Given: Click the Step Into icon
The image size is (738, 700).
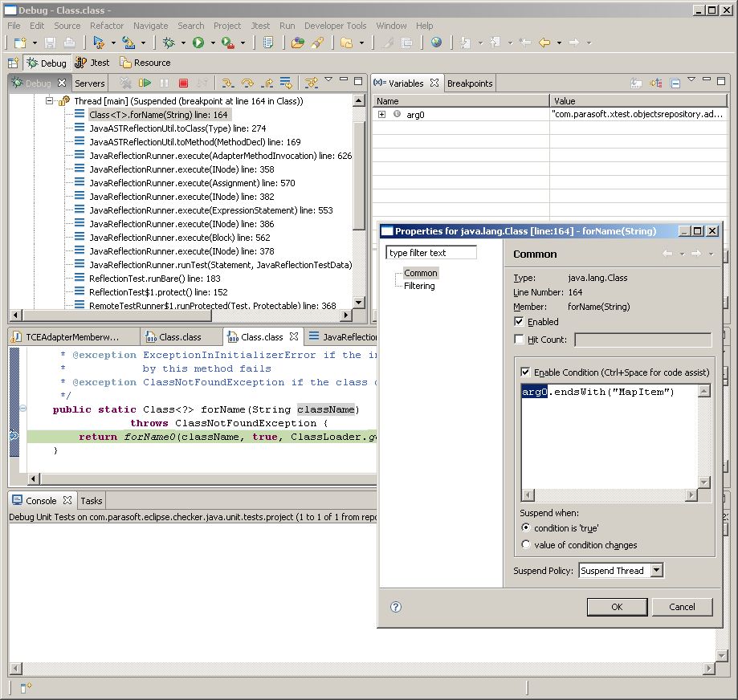Looking at the screenshot, I should point(228,83).
